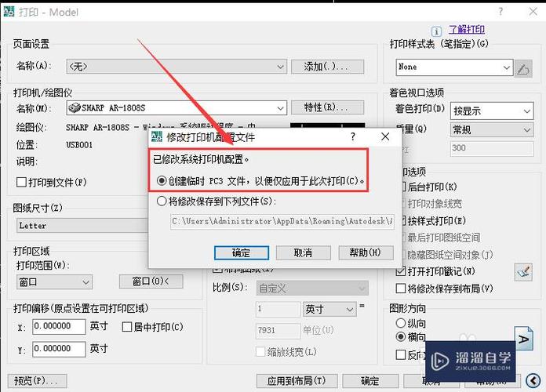Click the plot style table editor icon

coord(523,68)
